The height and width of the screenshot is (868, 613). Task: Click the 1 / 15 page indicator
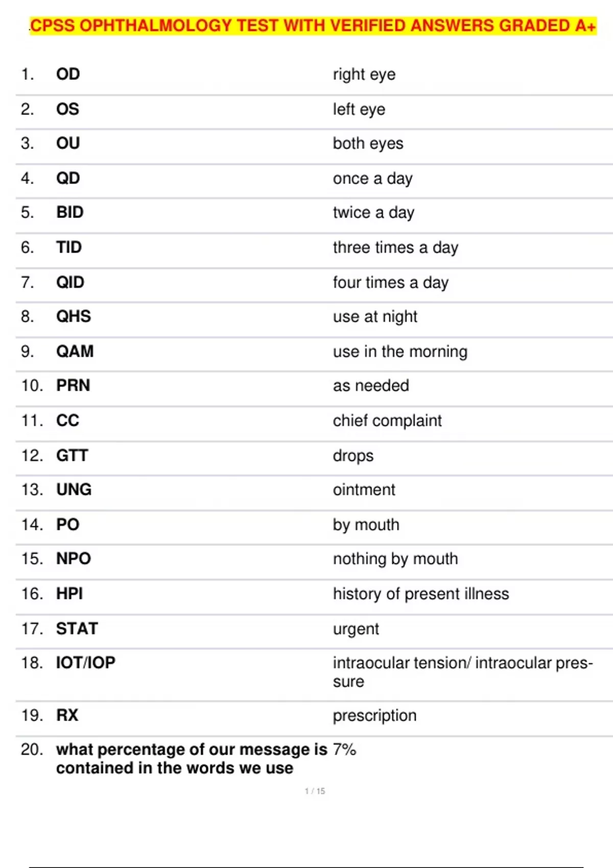coord(315,791)
